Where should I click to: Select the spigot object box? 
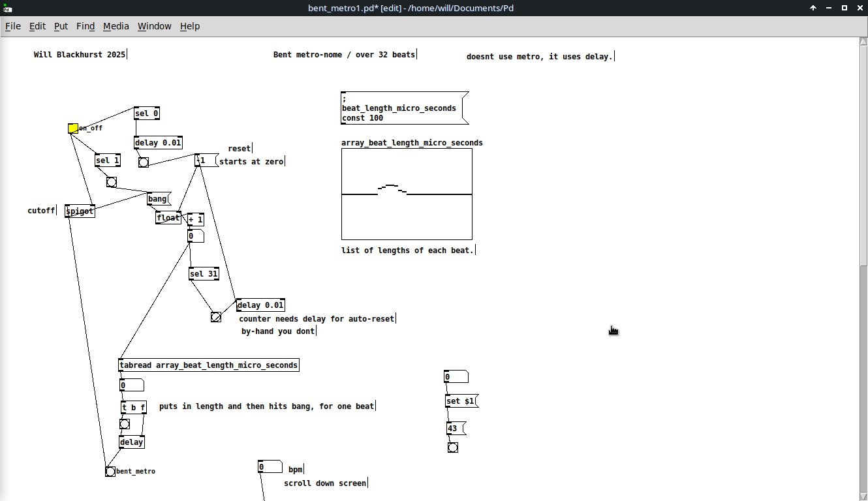point(80,211)
